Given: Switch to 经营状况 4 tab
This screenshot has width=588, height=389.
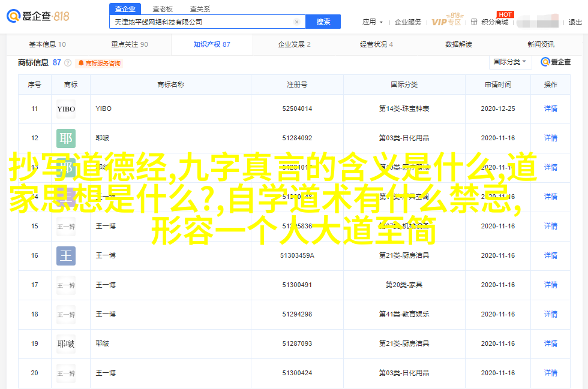Looking at the screenshot, I should coord(376,44).
